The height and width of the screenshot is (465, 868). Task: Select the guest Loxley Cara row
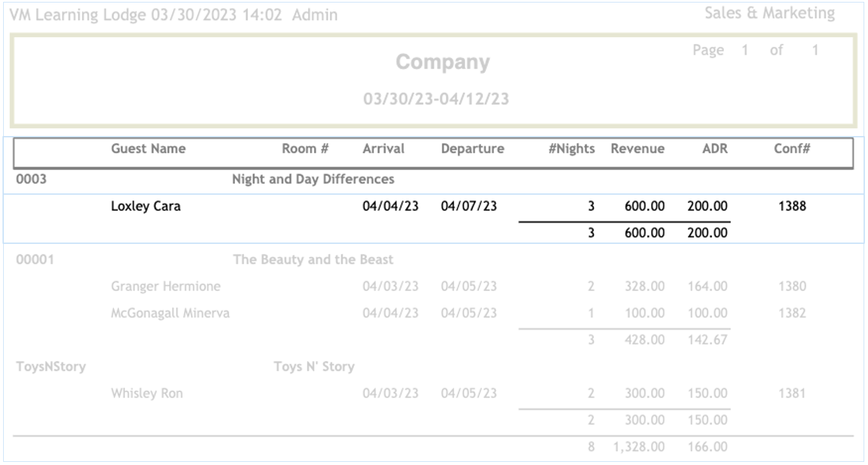(146, 206)
